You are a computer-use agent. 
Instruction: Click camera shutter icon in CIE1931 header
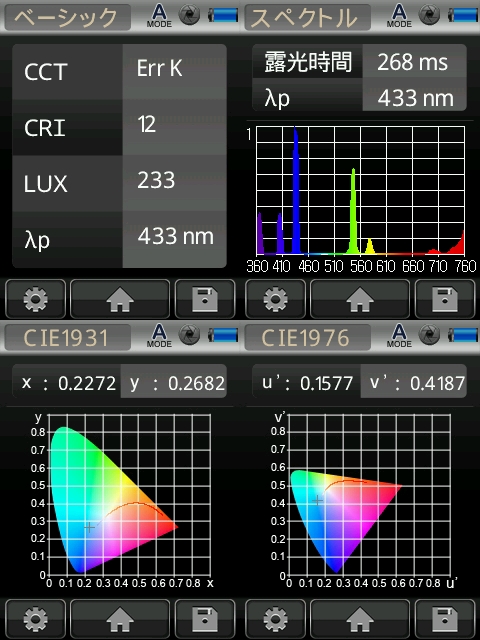189,335
